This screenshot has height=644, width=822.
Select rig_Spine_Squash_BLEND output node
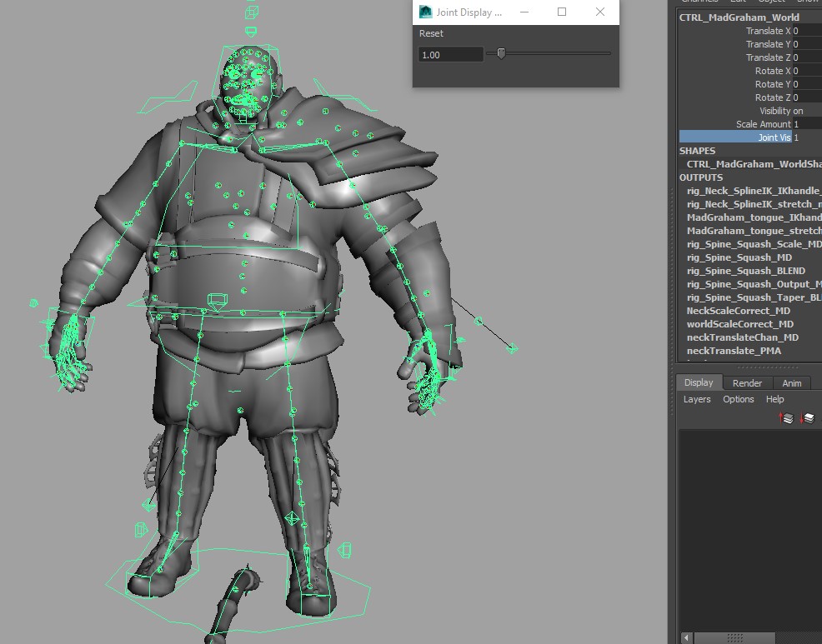[x=746, y=271]
